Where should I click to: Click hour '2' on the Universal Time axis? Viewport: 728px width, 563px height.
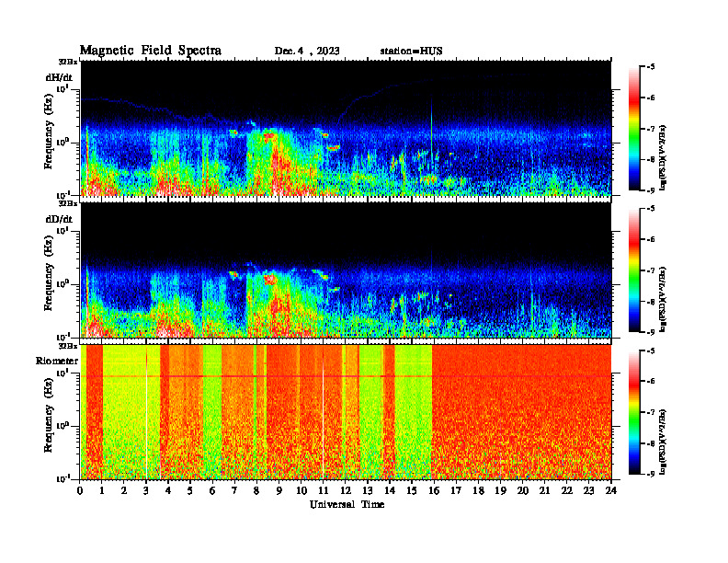pos(124,491)
